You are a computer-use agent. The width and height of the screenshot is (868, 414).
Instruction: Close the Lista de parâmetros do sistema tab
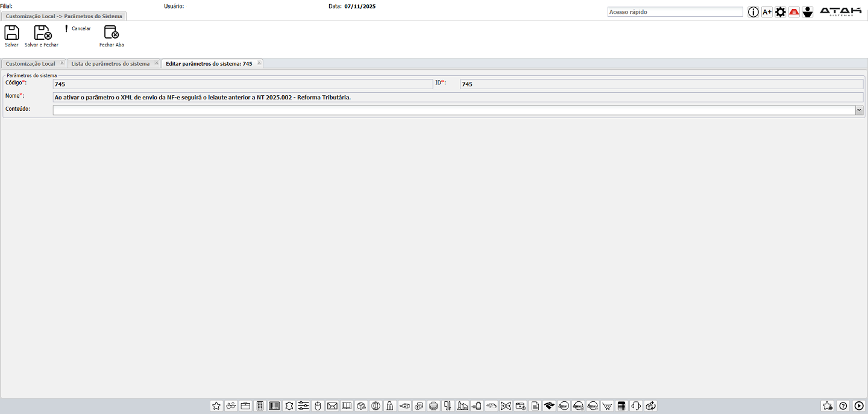tap(157, 63)
